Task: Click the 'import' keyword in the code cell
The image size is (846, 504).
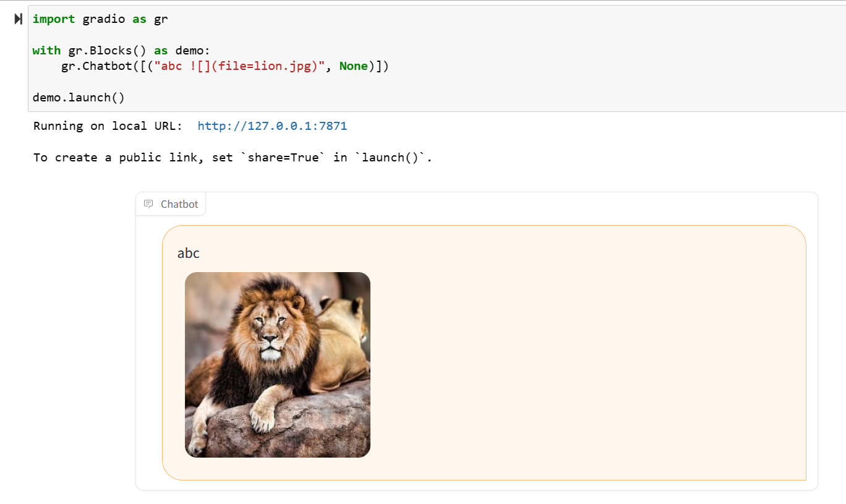Action: [x=53, y=19]
